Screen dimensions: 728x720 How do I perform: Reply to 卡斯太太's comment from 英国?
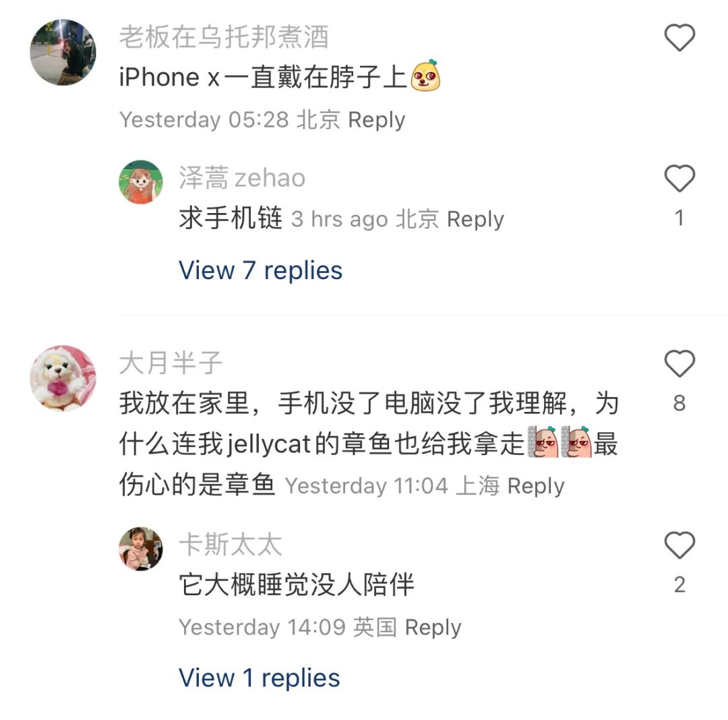(x=433, y=627)
